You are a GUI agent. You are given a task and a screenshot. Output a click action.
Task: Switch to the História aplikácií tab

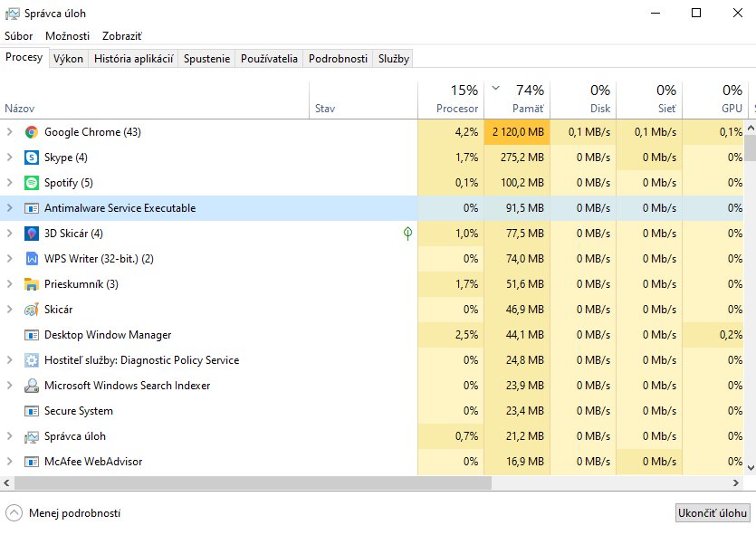pyautogui.click(x=134, y=59)
